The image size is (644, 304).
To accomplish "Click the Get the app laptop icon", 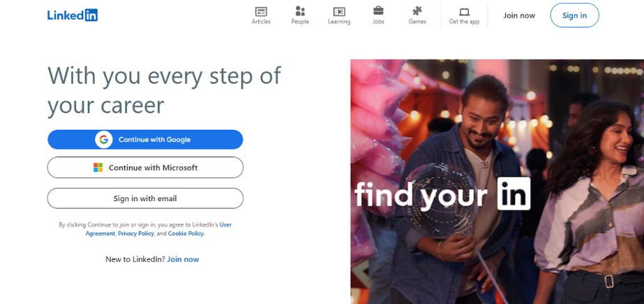I will click(464, 12).
